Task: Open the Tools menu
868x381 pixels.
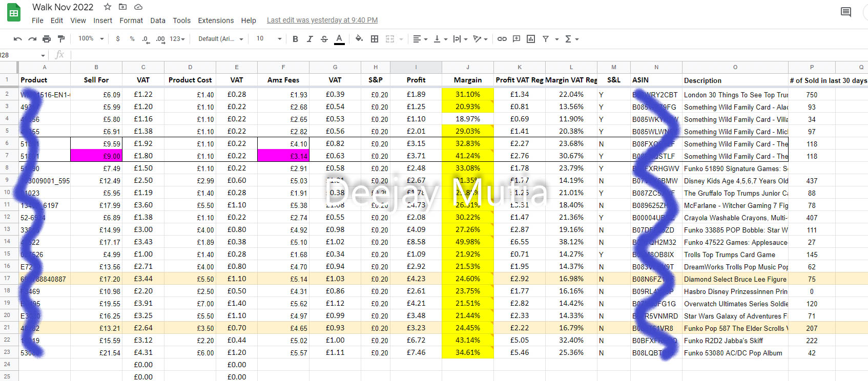Action: tap(181, 20)
